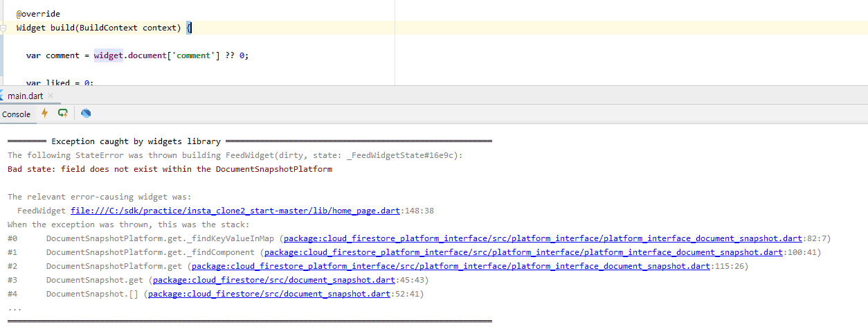Click 'When the exception was thrown' line
The image size is (868, 334).
pos(129,225)
